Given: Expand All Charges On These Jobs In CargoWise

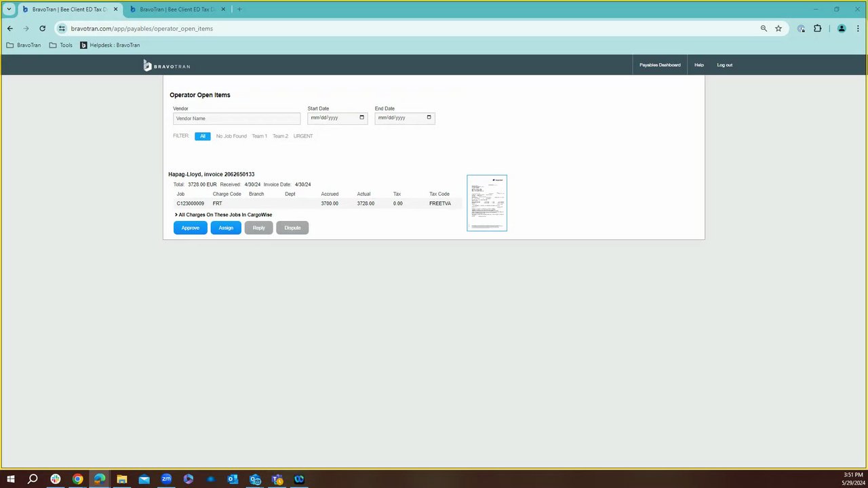Looking at the screenshot, I should click(x=224, y=215).
